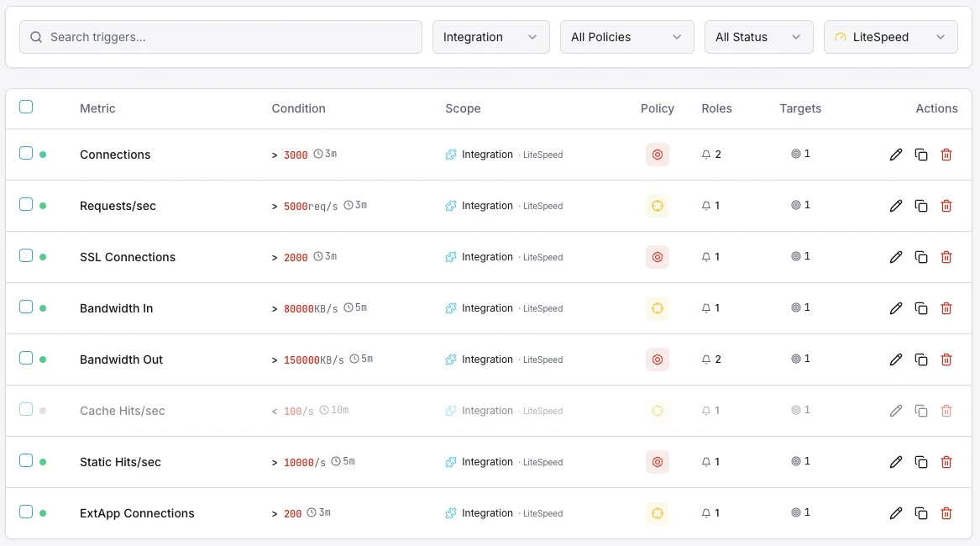The image size is (980, 546).
Task: Edit the Requests/sec trigger
Action: (x=896, y=206)
